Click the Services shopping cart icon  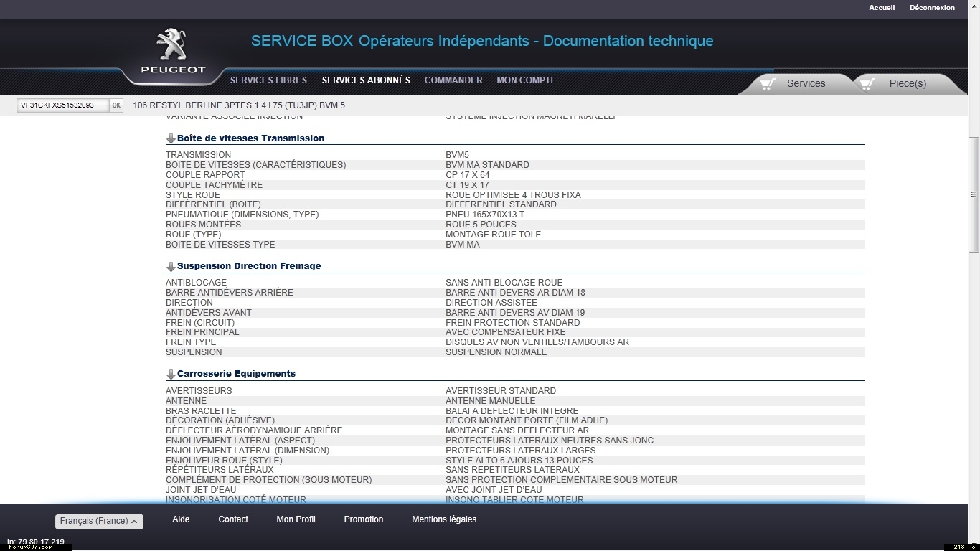(x=768, y=84)
